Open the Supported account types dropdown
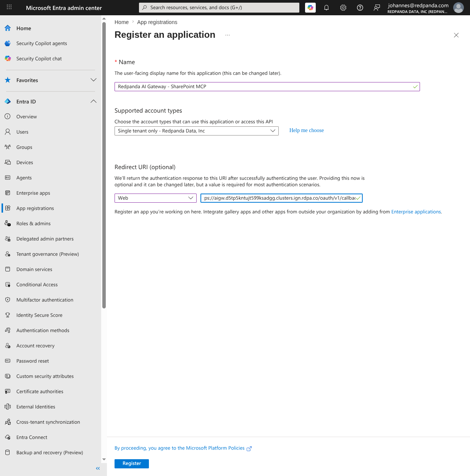Image resolution: width=470 pixels, height=476 pixels. click(197, 131)
